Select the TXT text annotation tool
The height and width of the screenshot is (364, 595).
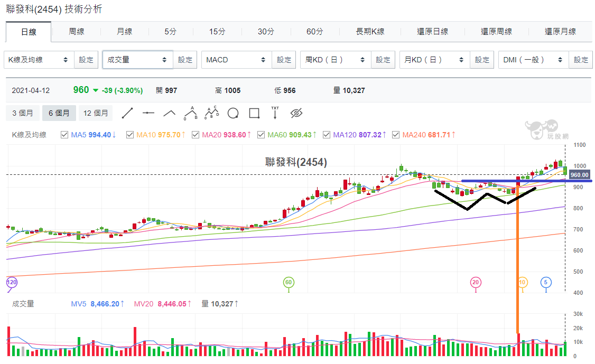tap(275, 113)
